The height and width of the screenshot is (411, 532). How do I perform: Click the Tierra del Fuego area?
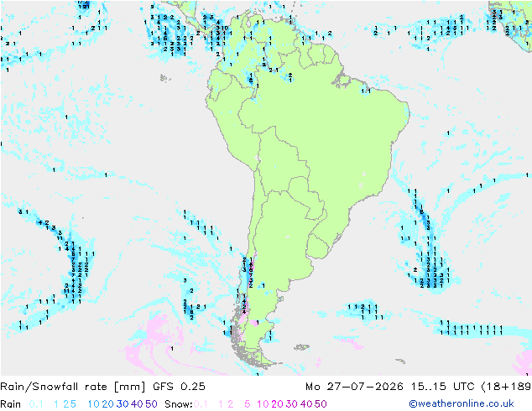tap(260, 360)
